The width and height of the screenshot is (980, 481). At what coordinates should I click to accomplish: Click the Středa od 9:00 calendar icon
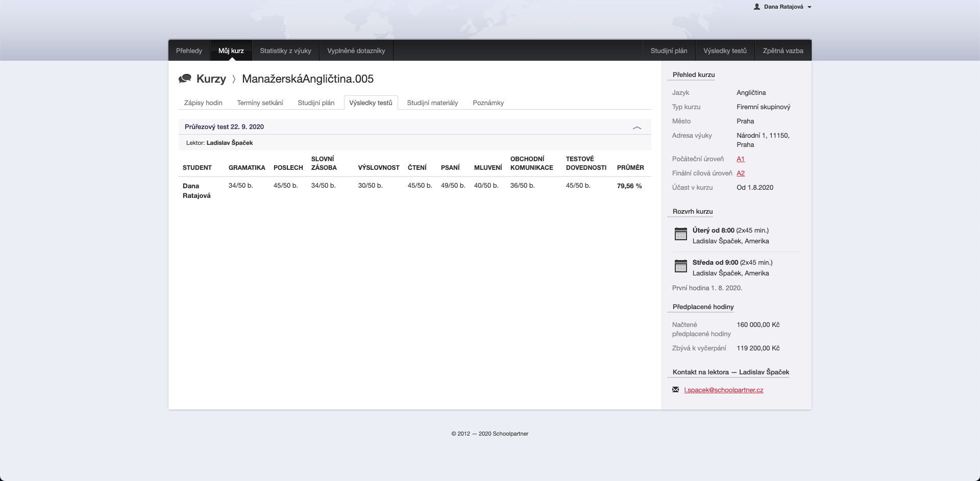click(681, 266)
